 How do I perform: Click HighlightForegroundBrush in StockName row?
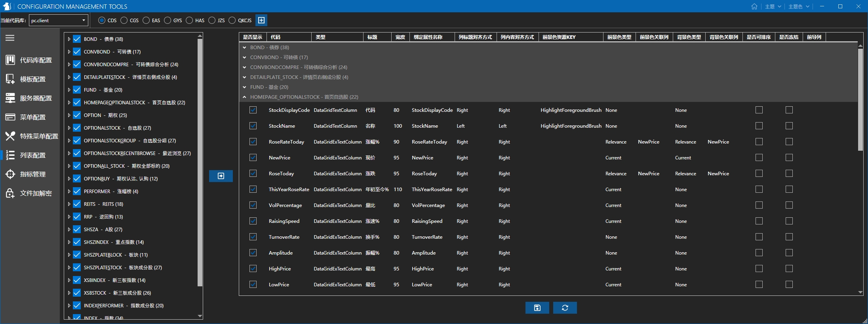(571, 126)
